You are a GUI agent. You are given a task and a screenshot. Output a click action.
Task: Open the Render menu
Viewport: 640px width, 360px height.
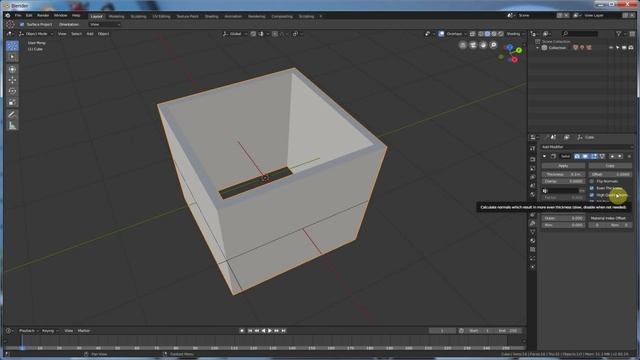tap(43, 16)
